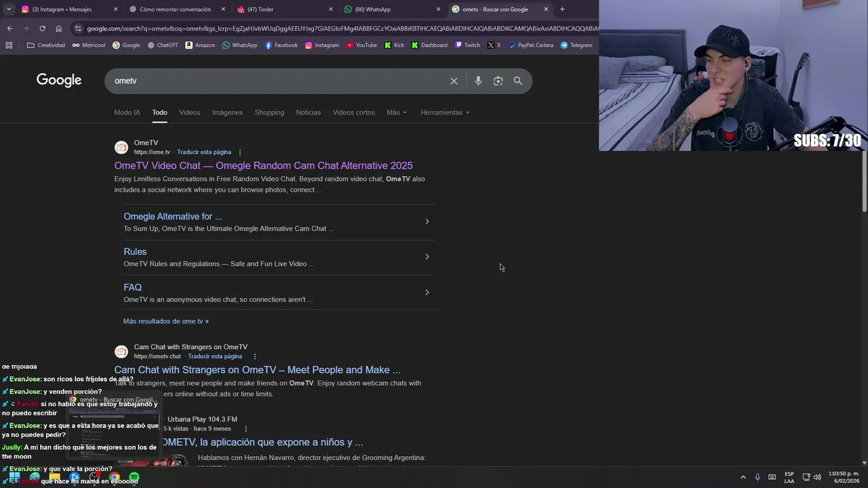868x488 pixels.
Task: Open the Dashboard bookmark
Action: tap(429, 45)
